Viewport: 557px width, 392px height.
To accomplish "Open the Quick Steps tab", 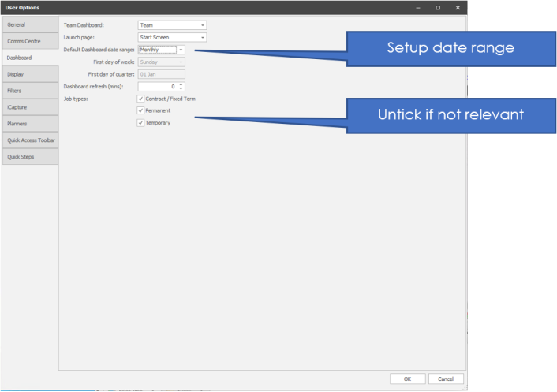I will (x=29, y=156).
